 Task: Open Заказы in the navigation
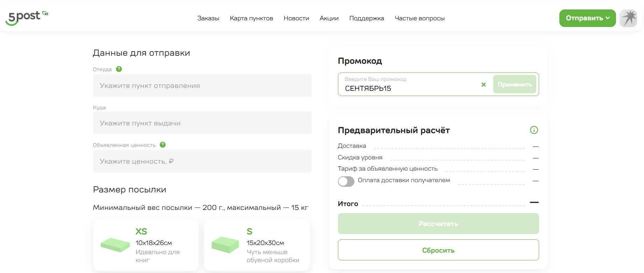tap(208, 18)
